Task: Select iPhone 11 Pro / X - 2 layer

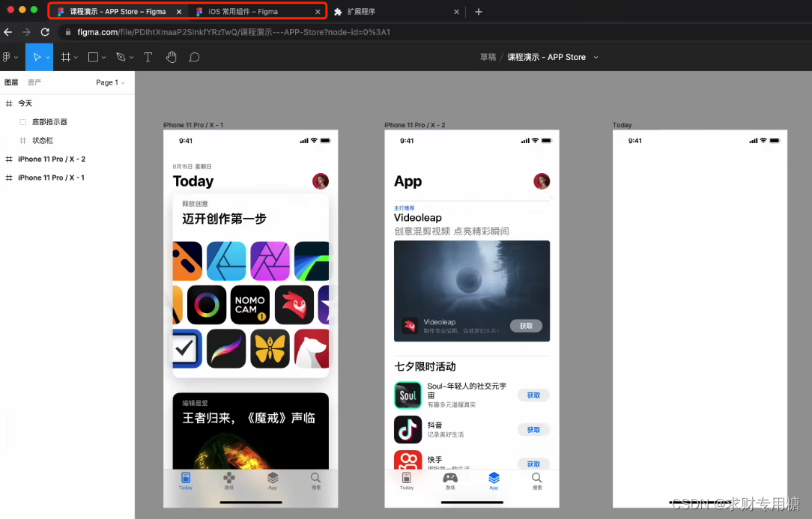Action: pyautogui.click(x=67, y=159)
